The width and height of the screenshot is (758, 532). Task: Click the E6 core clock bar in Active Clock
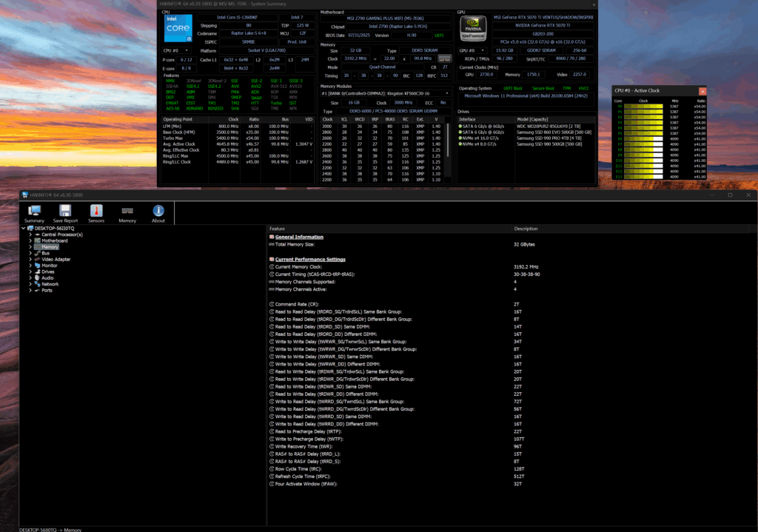coord(643,138)
